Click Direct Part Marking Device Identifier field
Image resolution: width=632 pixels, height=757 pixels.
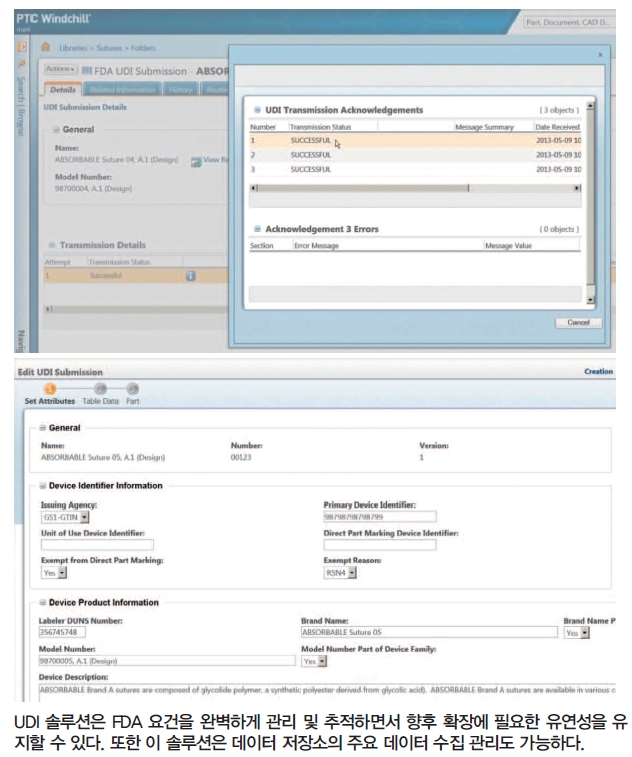point(379,545)
